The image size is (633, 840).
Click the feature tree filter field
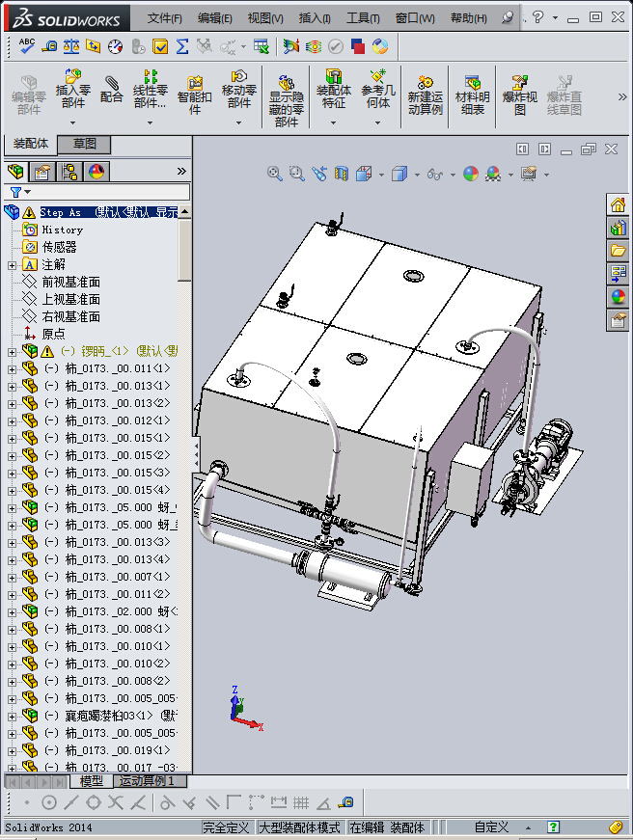point(97,192)
